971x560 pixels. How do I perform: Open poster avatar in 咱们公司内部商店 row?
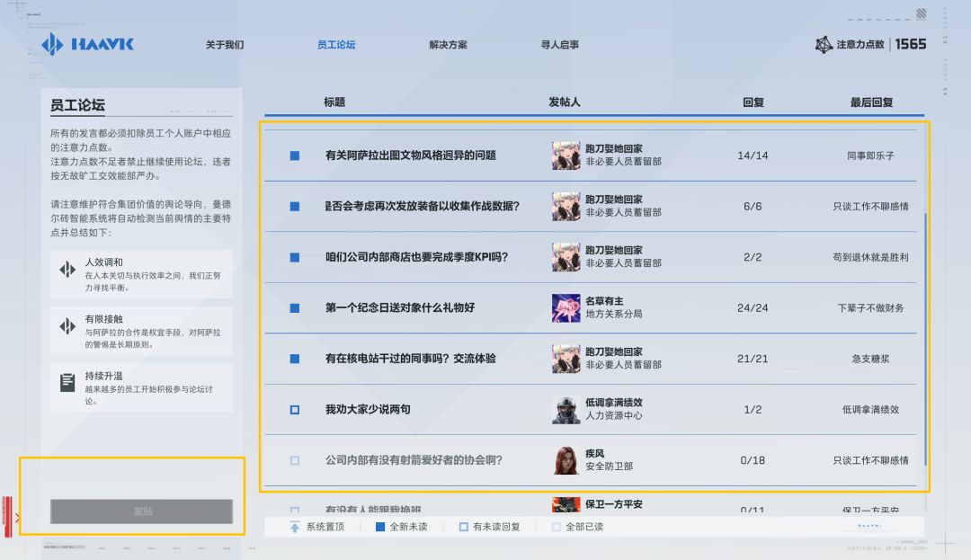coord(566,257)
